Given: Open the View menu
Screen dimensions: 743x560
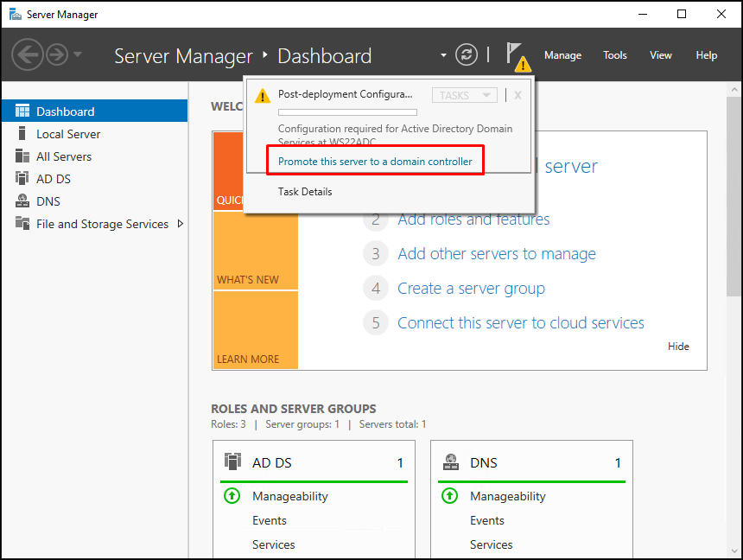Looking at the screenshot, I should click(x=661, y=55).
